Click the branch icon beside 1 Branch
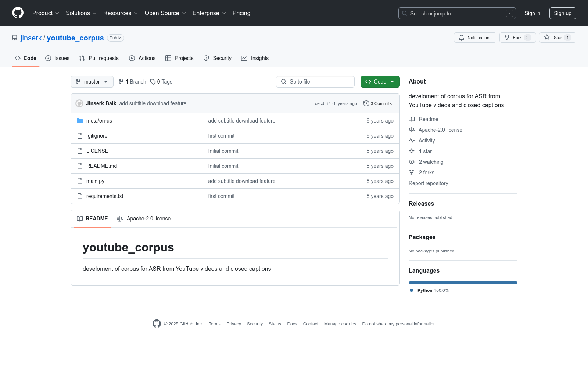 121,82
